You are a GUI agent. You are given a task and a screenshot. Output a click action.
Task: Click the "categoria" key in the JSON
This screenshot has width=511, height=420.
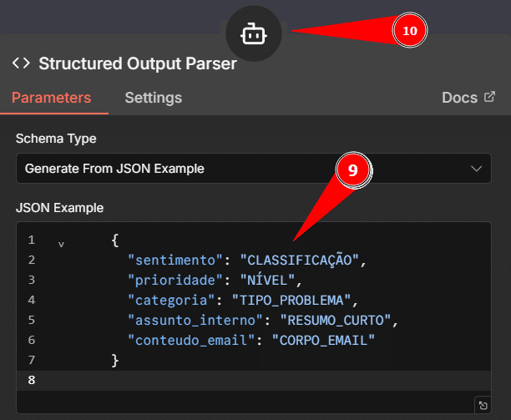click(171, 301)
